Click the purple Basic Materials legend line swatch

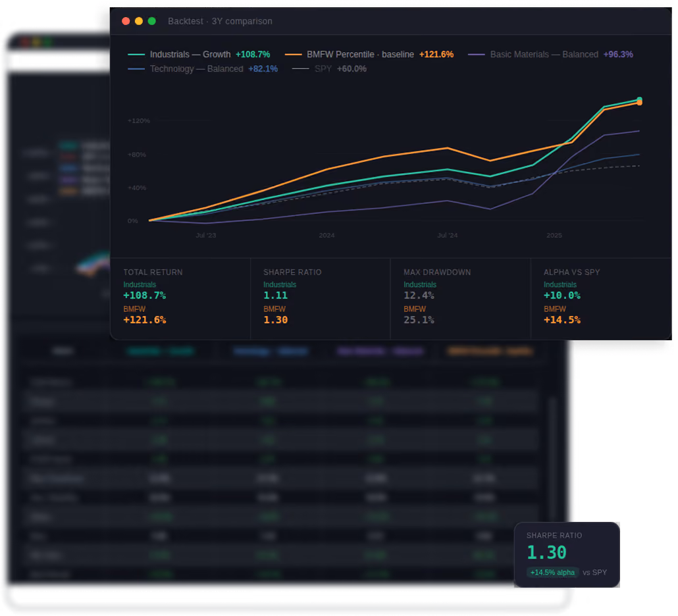coord(476,55)
